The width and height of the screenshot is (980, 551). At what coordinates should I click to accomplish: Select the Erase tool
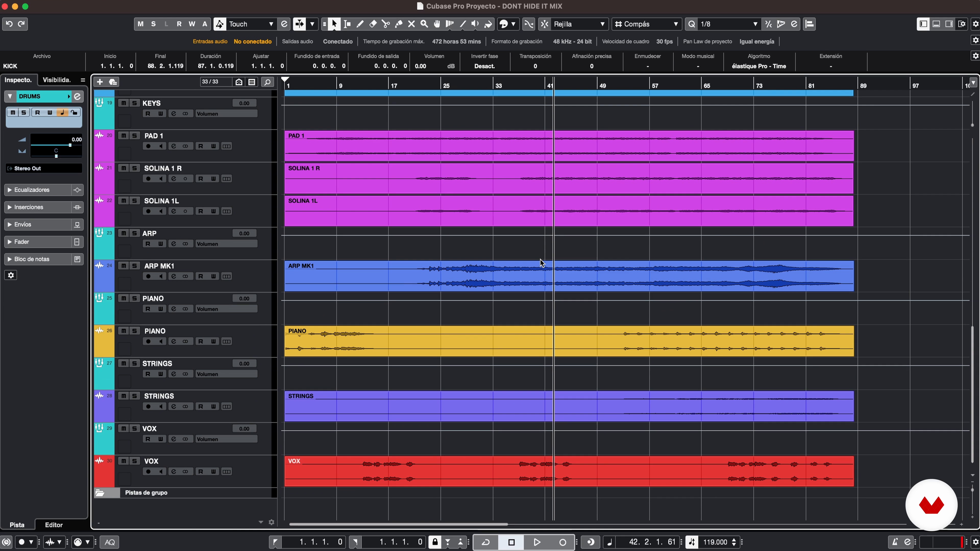click(x=373, y=24)
